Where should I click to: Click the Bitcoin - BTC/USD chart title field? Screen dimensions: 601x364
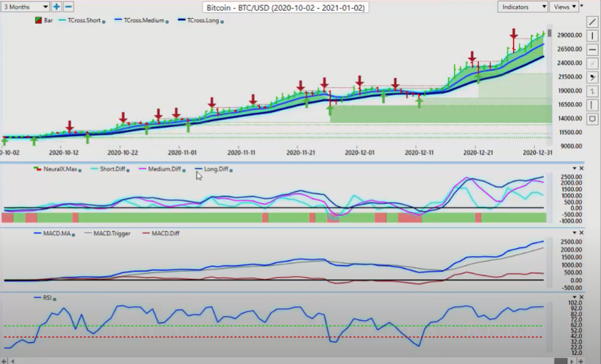(285, 7)
